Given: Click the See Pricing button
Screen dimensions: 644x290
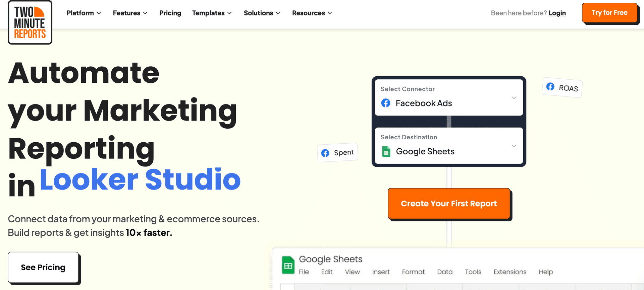Looking at the screenshot, I should pos(43,267).
